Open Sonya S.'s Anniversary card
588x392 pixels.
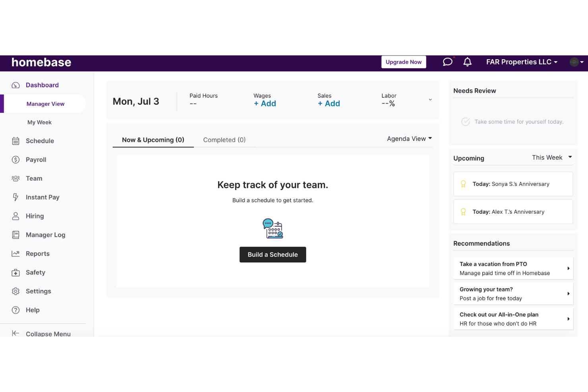click(x=513, y=184)
